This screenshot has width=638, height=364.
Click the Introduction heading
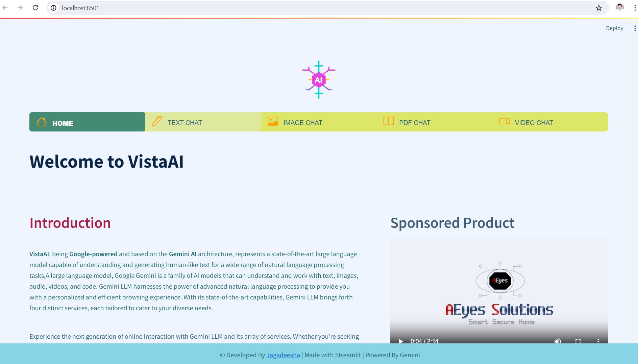[70, 223]
